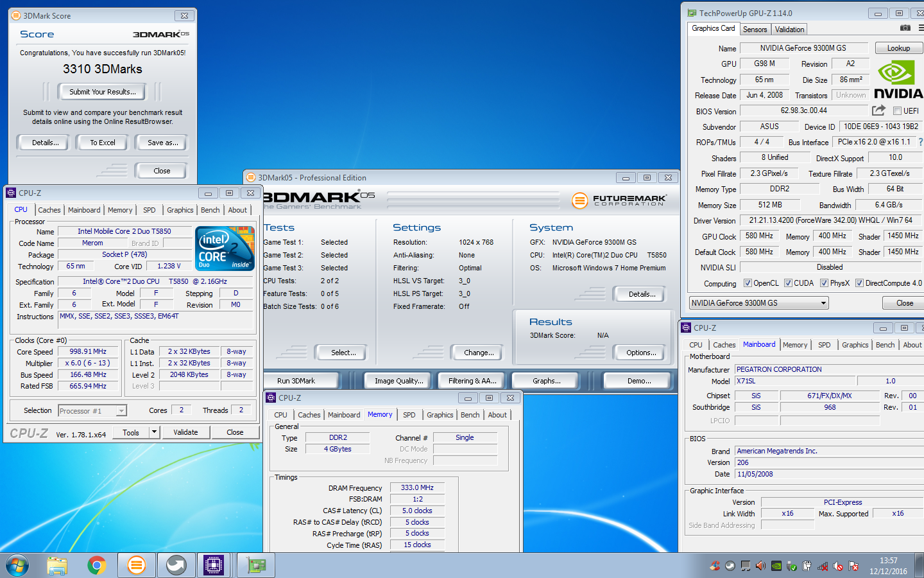Image resolution: width=924 pixels, height=578 pixels.
Task: Click the 3DMark Score title bar icon
Action: [x=16, y=15]
